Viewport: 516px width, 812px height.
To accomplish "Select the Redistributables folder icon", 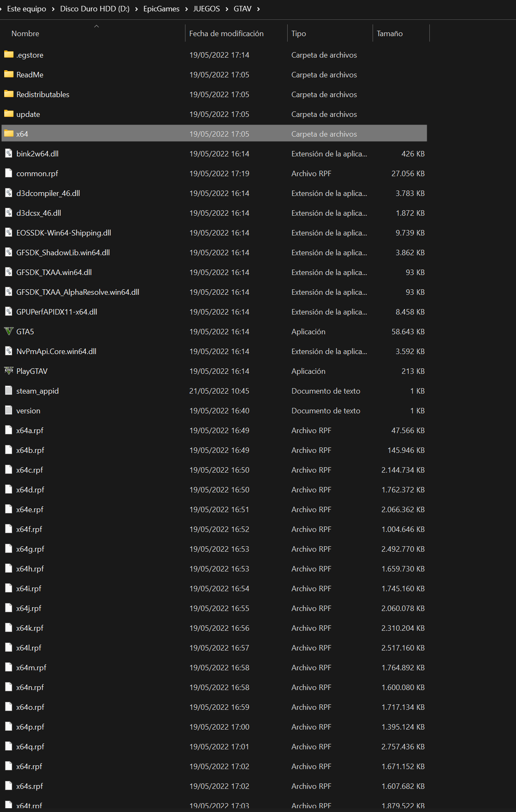I will point(8,94).
